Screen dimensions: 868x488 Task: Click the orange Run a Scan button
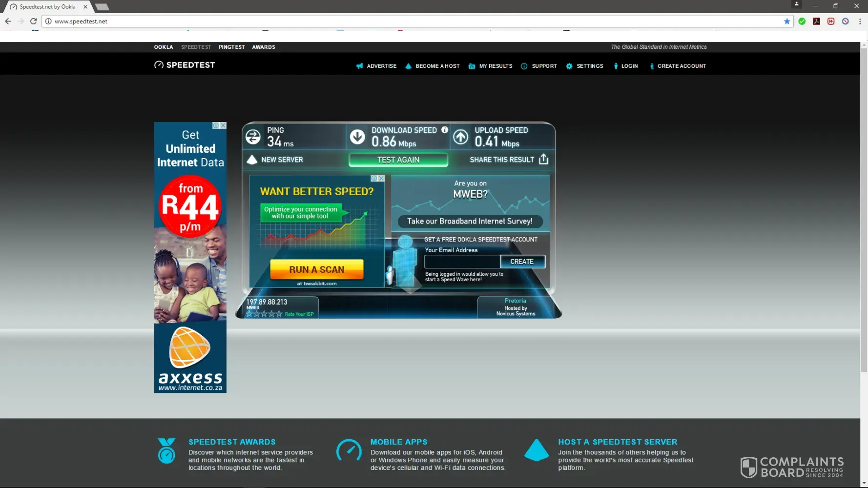[x=317, y=269]
